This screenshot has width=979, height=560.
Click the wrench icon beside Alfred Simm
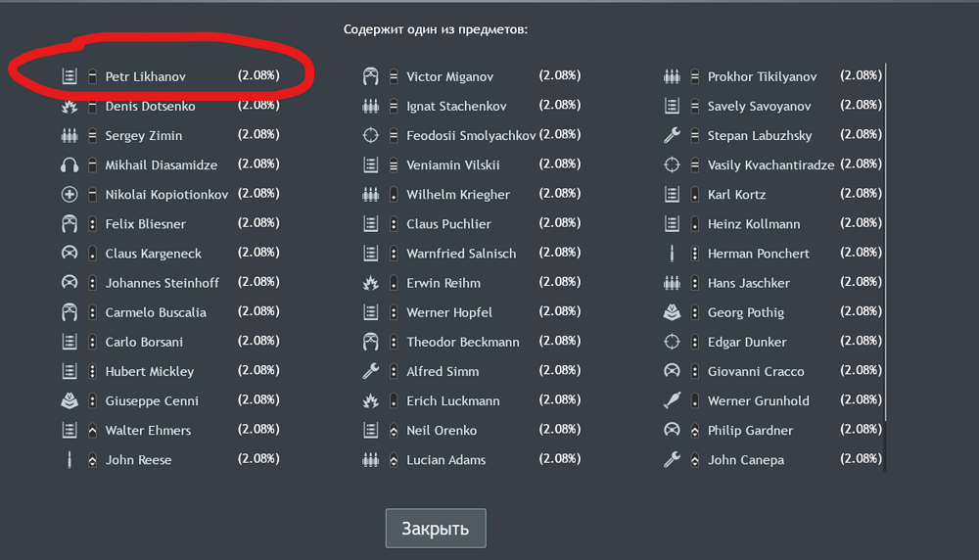tap(370, 372)
